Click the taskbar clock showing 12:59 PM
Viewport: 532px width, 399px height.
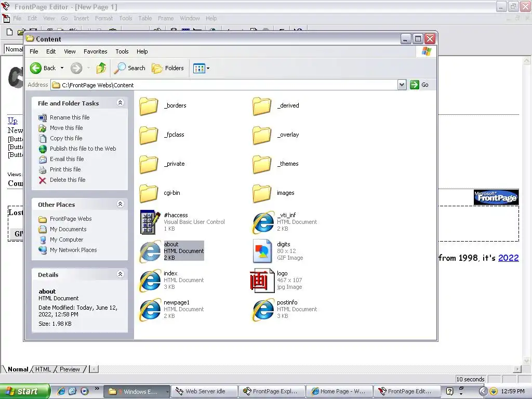tap(513, 392)
